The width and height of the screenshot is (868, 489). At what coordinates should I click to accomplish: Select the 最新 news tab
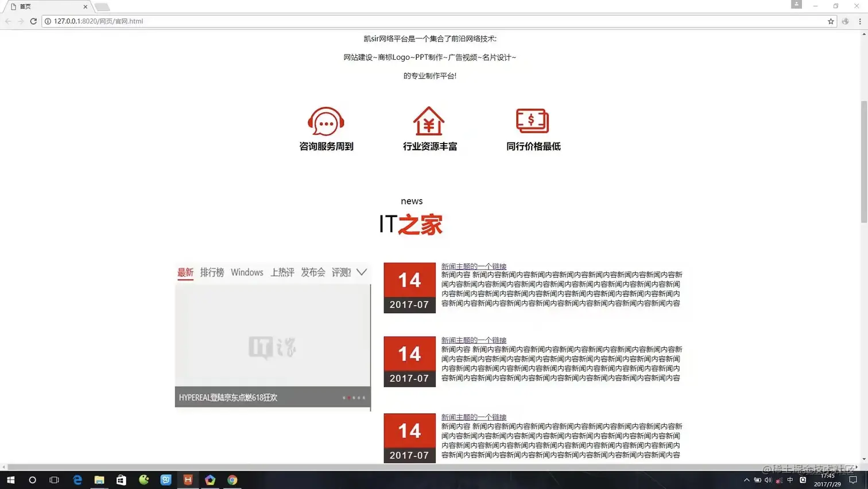[x=185, y=272]
